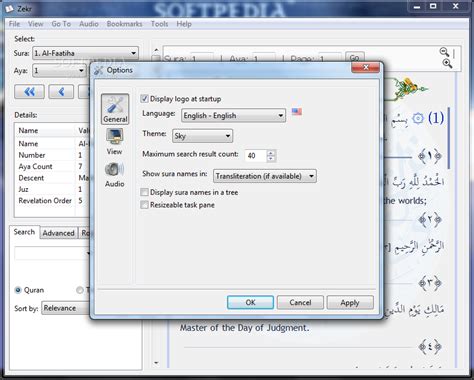Viewport: 474px width, 380px height.
Task: Open the Language dropdown
Action: 233,116
